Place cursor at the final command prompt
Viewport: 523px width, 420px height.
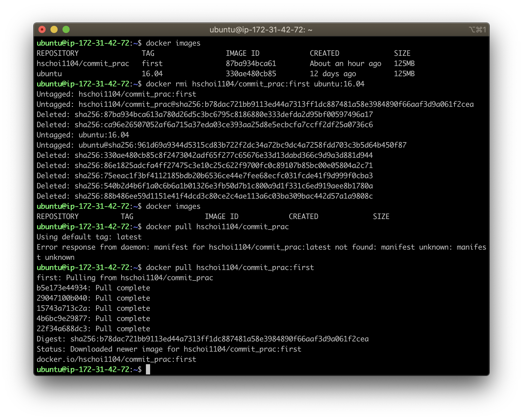pyautogui.click(x=148, y=369)
